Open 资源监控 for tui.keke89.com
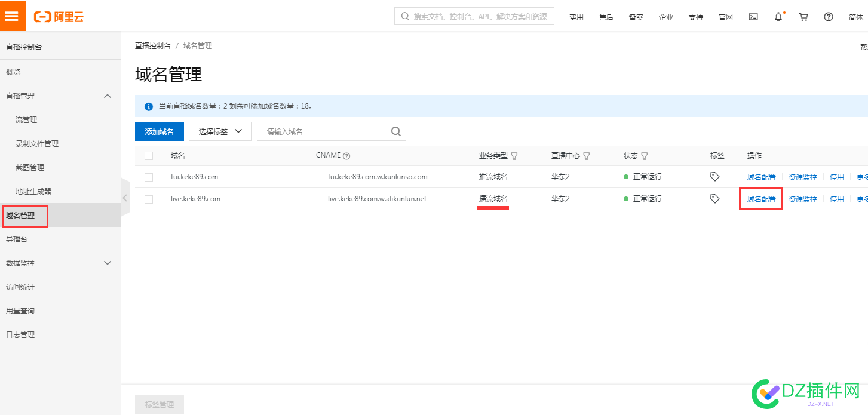868x415 pixels. (x=803, y=177)
